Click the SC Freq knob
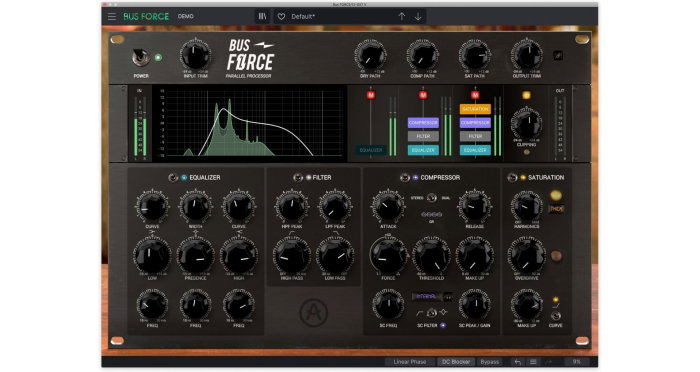 pyautogui.click(x=388, y=304)
